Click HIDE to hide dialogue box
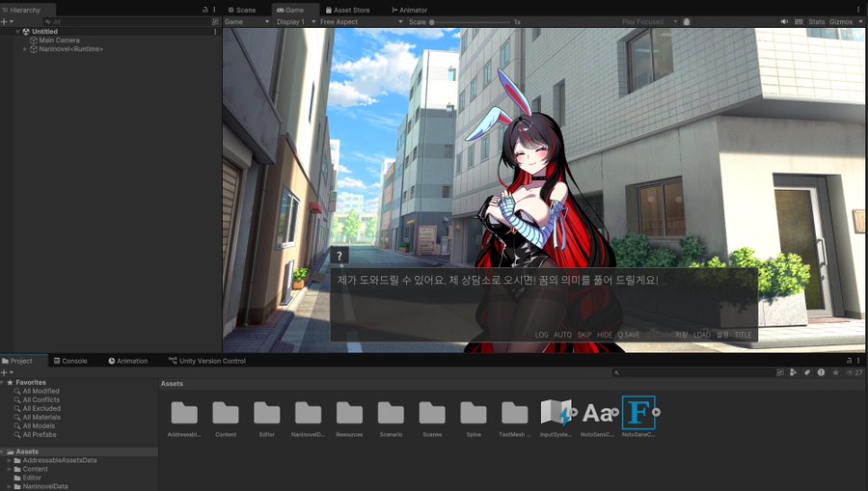Image resolution: width=868 pixels, height=491 pixels. click(605, 335)
